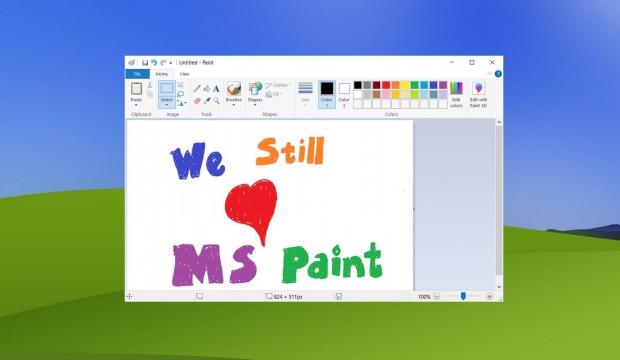
Task: Select the Fill with color bucket
Action: coord(207,89)
